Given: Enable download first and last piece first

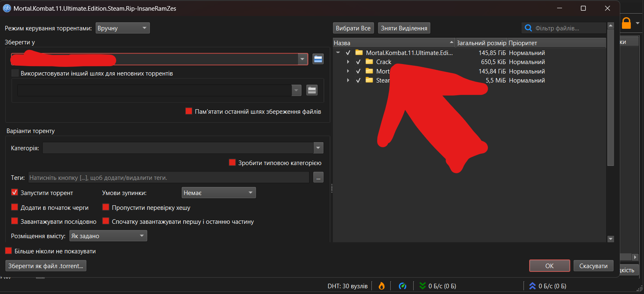Looking at the screenshot, I should pyautogui.click(x=106, y=221).
